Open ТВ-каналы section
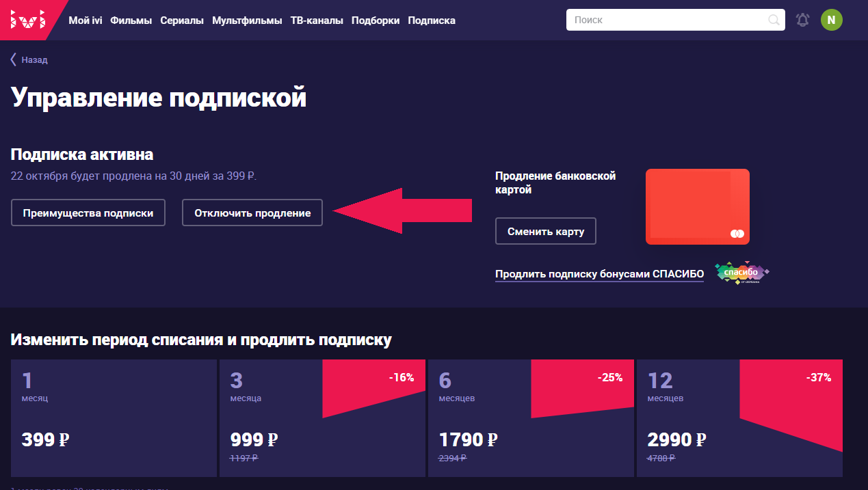The width and height of the screenshot is (868, 490). (x=317, y=21)
